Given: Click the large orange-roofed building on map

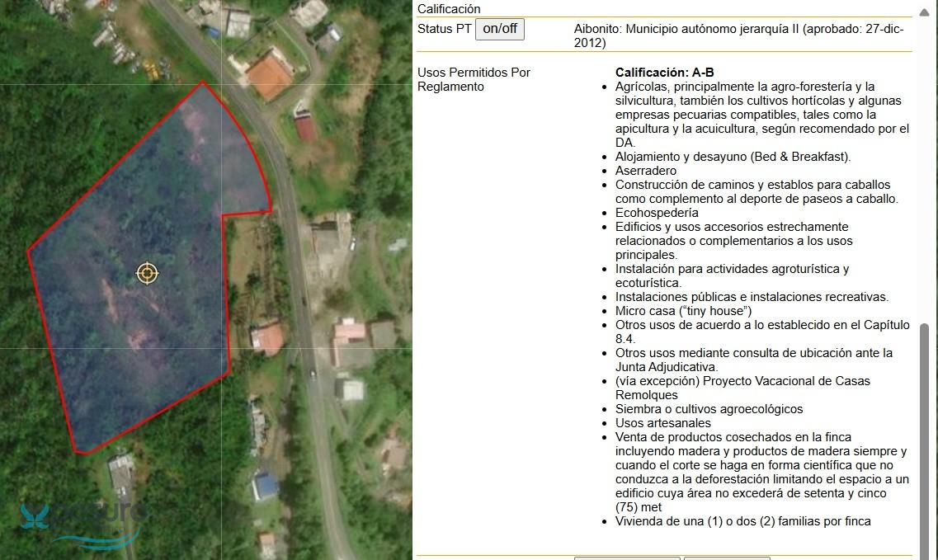Looking at the screenshot, I should point(269,75).
